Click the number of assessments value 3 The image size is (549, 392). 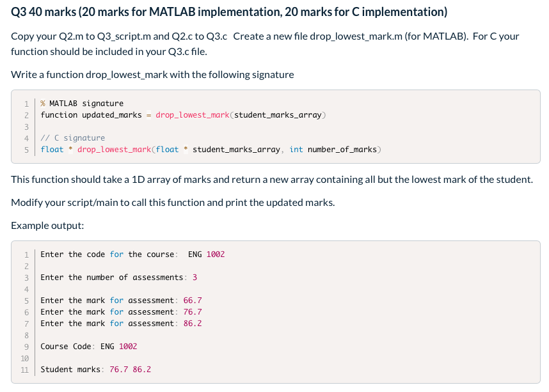click(x=195, y=277)
